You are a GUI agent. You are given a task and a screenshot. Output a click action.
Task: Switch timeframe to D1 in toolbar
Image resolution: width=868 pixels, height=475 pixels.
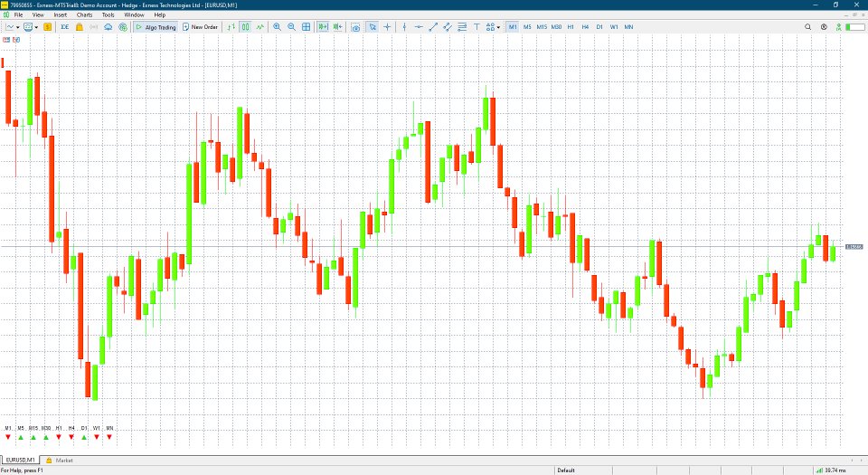[x=599, y=26]
